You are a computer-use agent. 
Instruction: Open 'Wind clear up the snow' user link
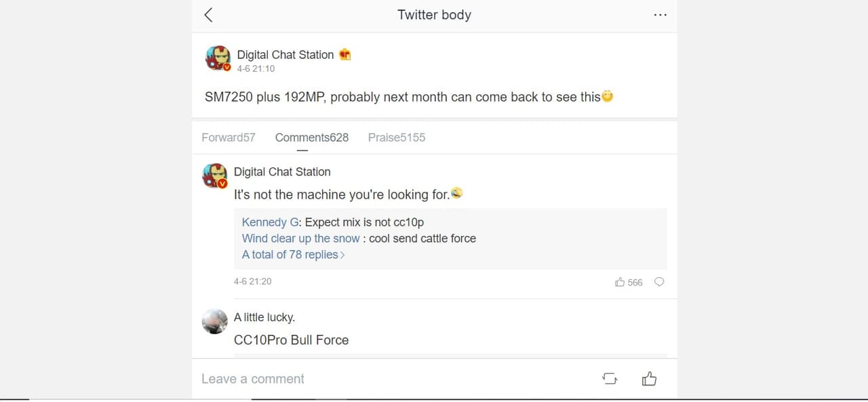click(x=300, y=239)
